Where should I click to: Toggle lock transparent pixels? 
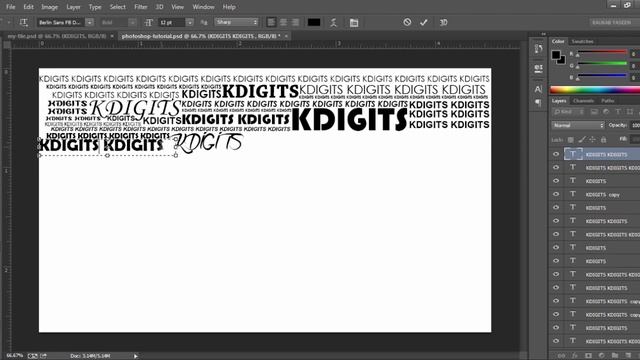click(x=571, y=140)
